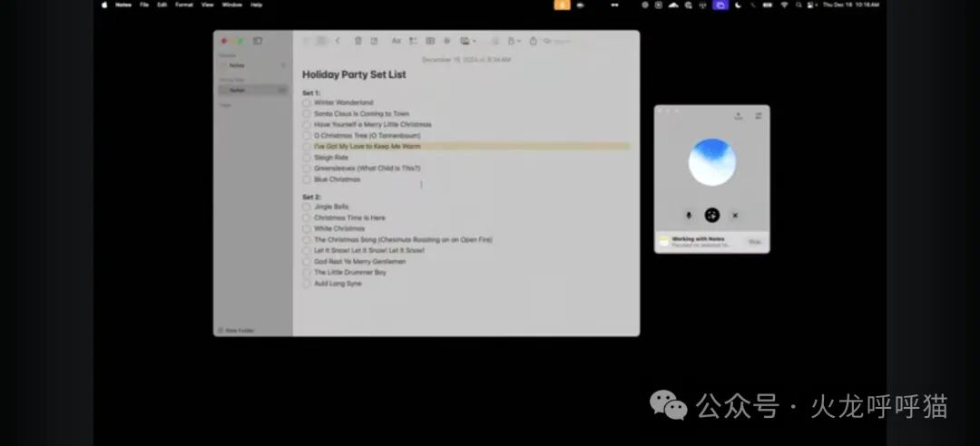Screen dimensions: 980x446
Task: Open the Aa text format menu
Action: (397, 41)
